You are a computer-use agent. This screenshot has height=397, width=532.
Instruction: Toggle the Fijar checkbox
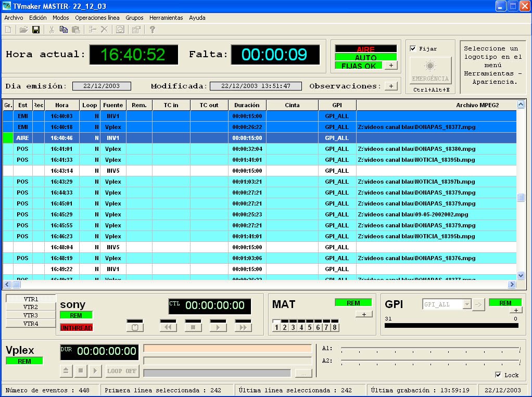click(x=413, y=49)
